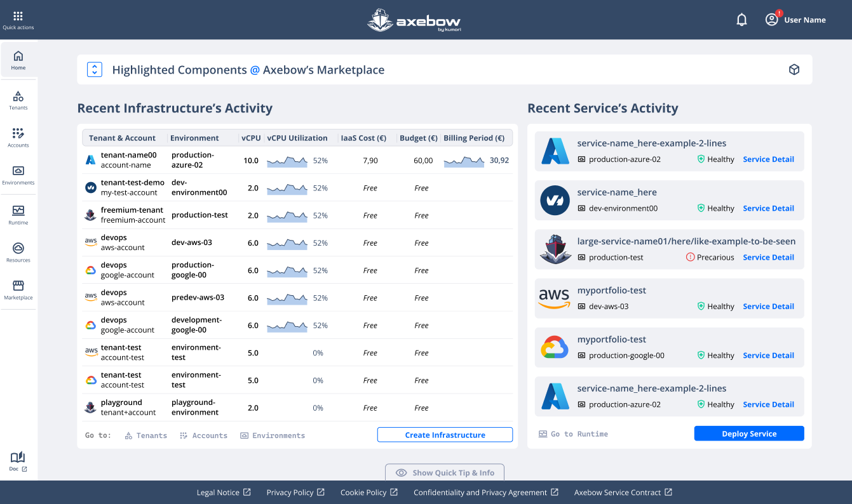Expand the Highlighted Components panel
Screen dimensions: 852x504
[95, 70]
